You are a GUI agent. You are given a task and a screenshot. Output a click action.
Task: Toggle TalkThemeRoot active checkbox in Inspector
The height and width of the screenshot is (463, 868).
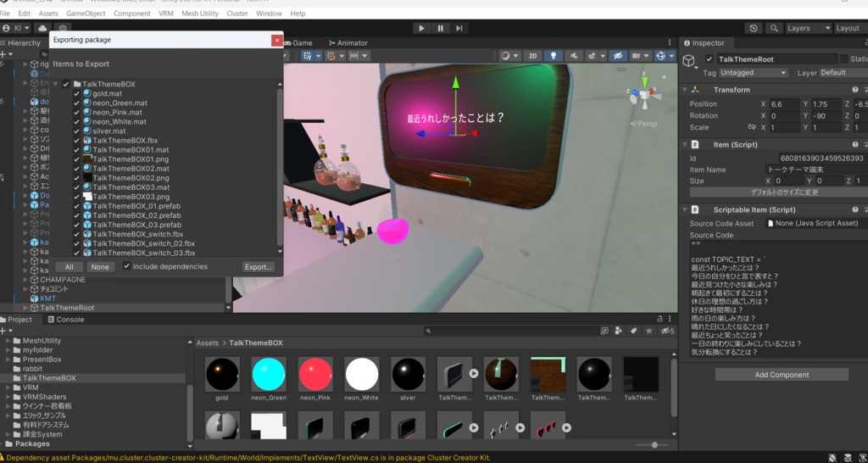click(709, 59)
